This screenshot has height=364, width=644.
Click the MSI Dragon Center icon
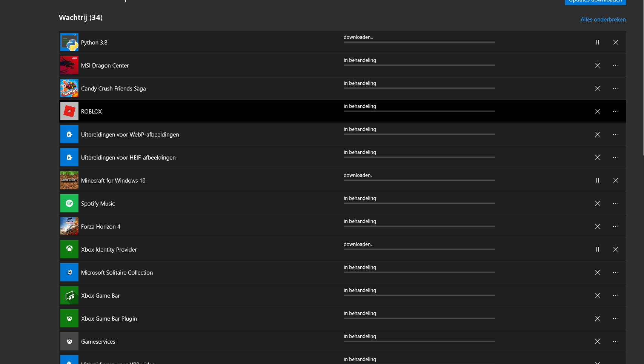pyautogui.click(x=69, y=65)
